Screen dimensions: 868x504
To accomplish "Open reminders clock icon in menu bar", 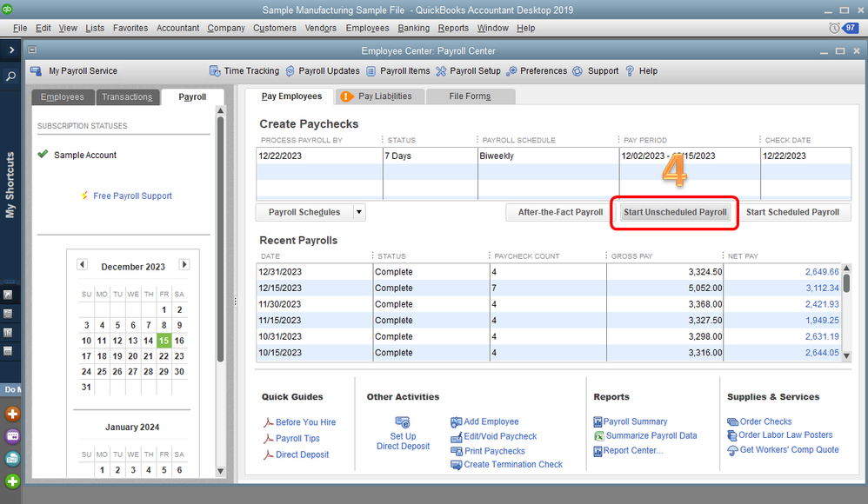I will 834,28.
